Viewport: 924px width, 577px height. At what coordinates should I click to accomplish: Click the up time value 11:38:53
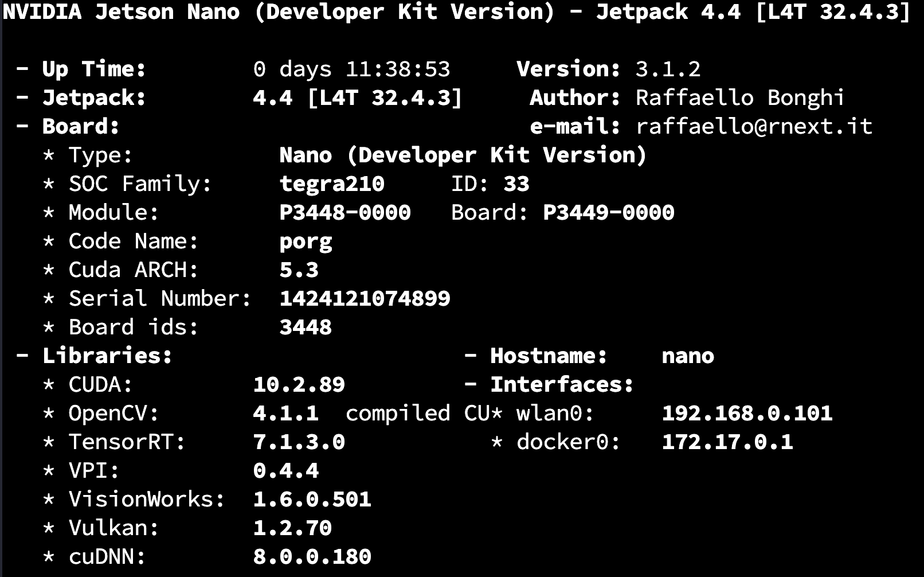[x=398, y=69]
